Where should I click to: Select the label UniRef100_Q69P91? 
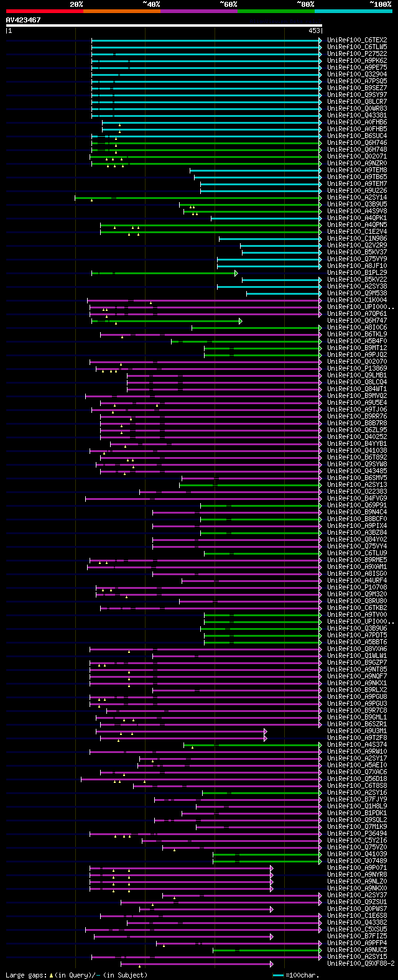click(357, 505)
